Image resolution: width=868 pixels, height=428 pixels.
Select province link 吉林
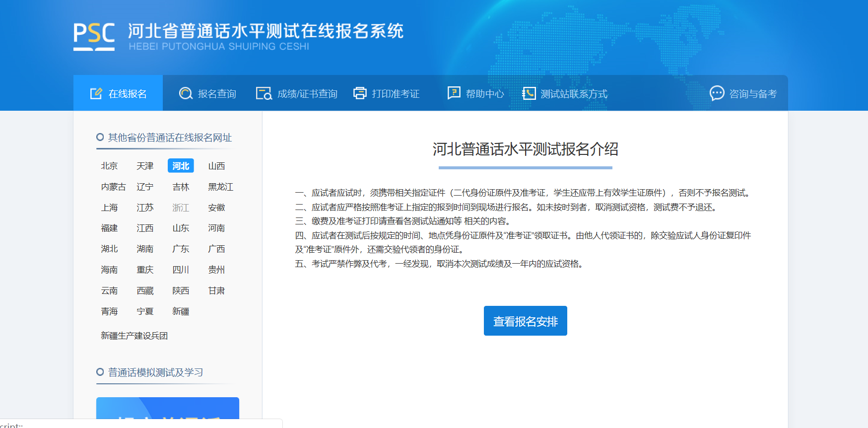(181, 187)
